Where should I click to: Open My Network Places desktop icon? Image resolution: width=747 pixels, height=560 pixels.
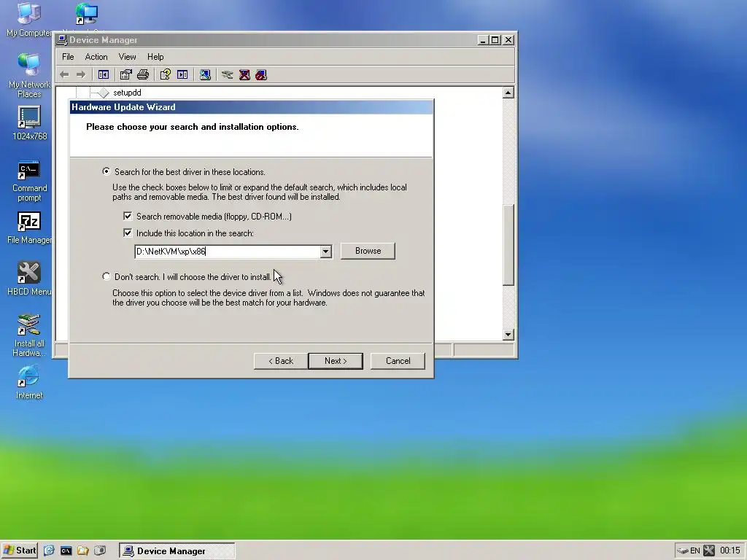[x=29, y=75]
